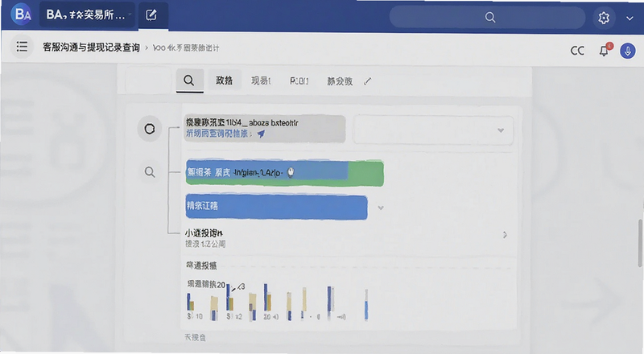Open the 小通报 row arrow

click(x=505, y=235)
